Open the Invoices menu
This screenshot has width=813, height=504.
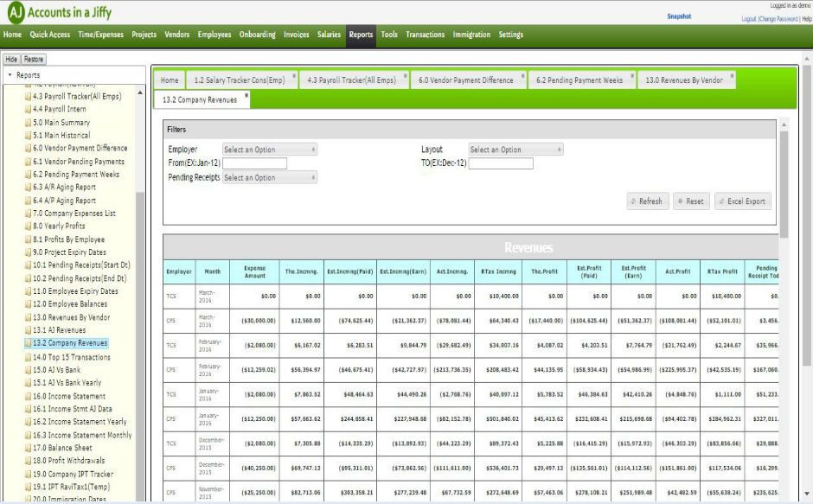pos(296,35)
